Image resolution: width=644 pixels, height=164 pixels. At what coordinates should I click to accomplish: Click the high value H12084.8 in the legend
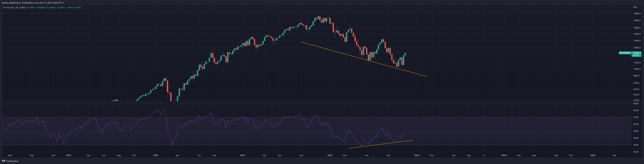42,8
